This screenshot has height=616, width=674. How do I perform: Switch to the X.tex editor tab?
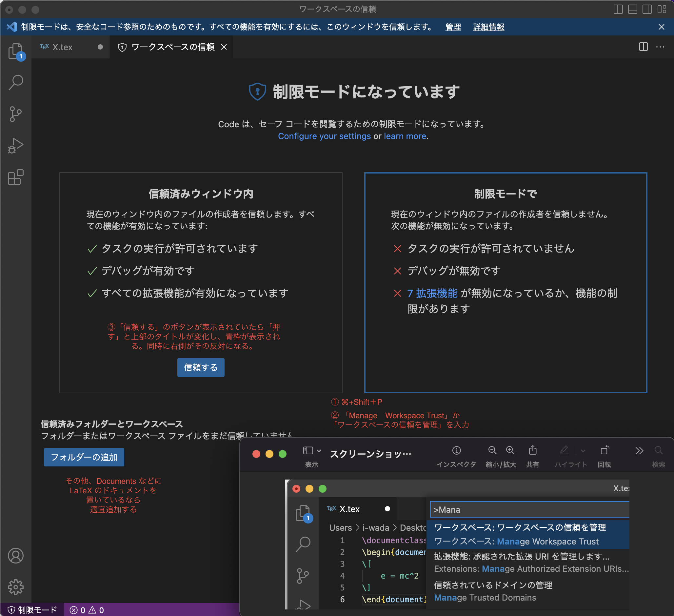[x=70, y=47]
